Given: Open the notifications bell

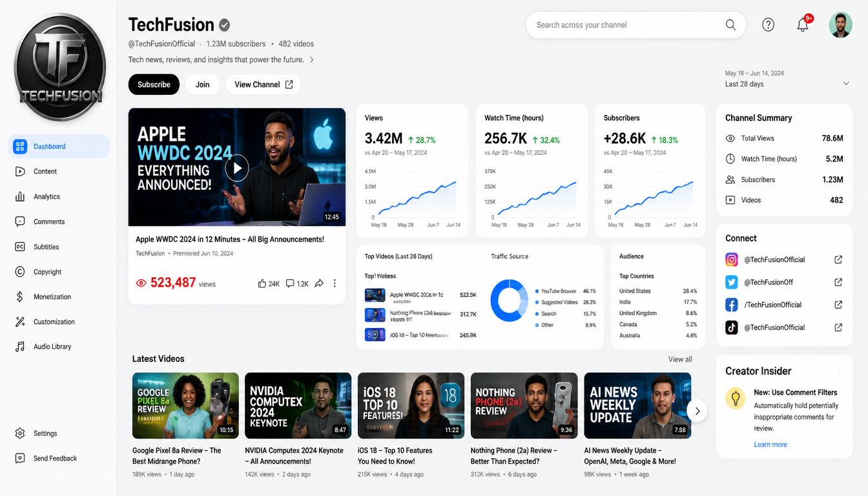Looking at the screenshot, I should point(803,25).
